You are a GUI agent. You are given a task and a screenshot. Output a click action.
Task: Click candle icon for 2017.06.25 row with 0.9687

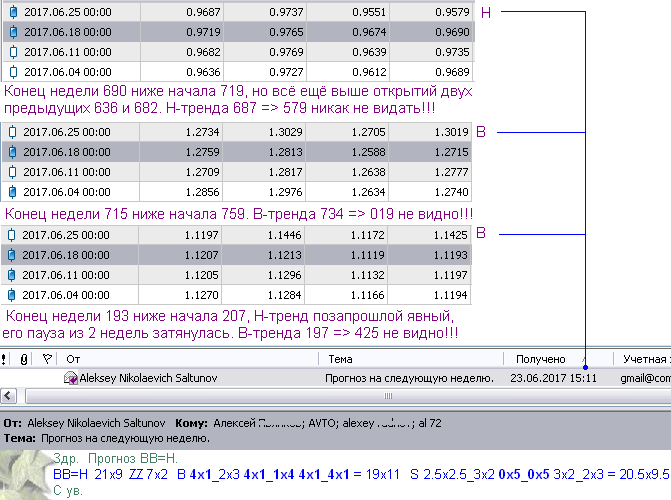(x=13, y=12)
